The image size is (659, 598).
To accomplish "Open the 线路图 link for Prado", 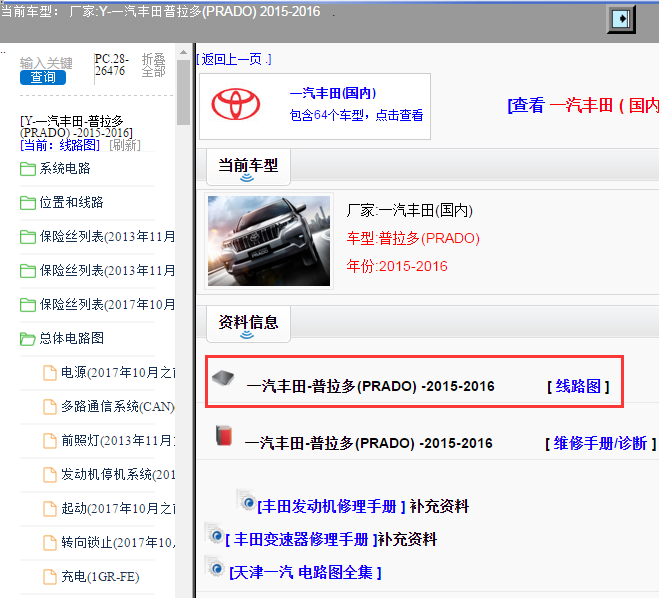I will [x=578, y=386].
